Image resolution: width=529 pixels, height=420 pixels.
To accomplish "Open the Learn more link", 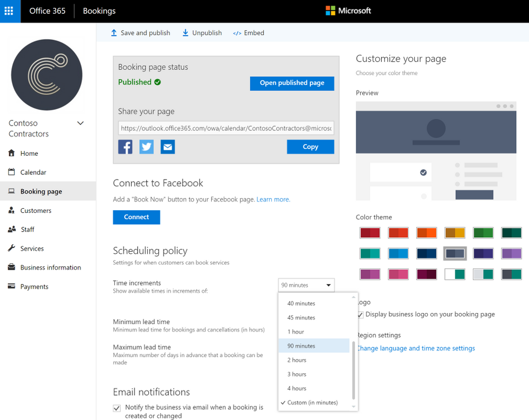I will [273, 199].
